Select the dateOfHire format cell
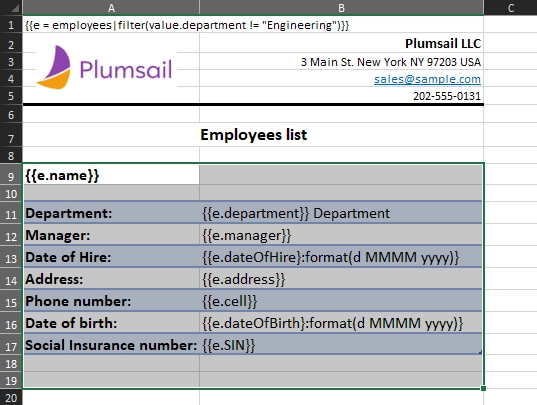The width and height of the screenshot is (537, 405). 341,257
